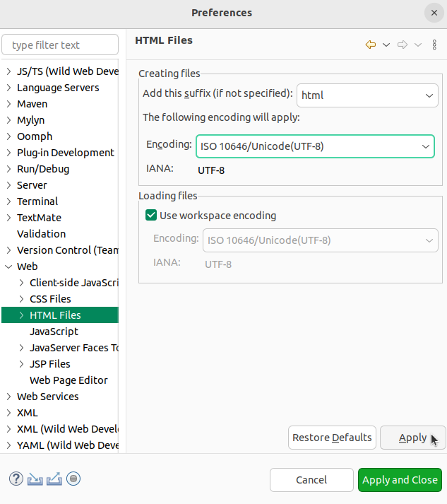This screenshot has height=504, width=447.
Task: Open the back history dropdown arrow
Action: [x=386, y=45]
